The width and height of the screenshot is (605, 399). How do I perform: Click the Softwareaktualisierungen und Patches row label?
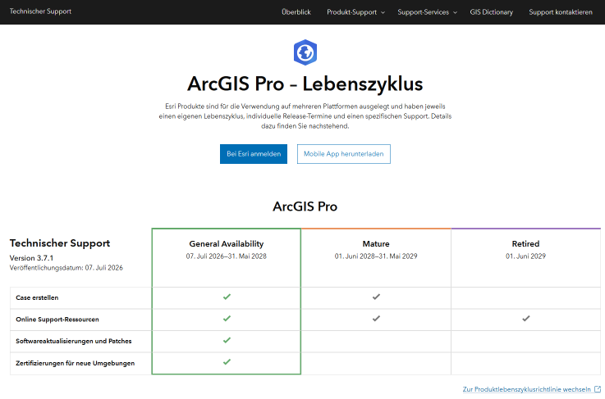tap(74, 341)
